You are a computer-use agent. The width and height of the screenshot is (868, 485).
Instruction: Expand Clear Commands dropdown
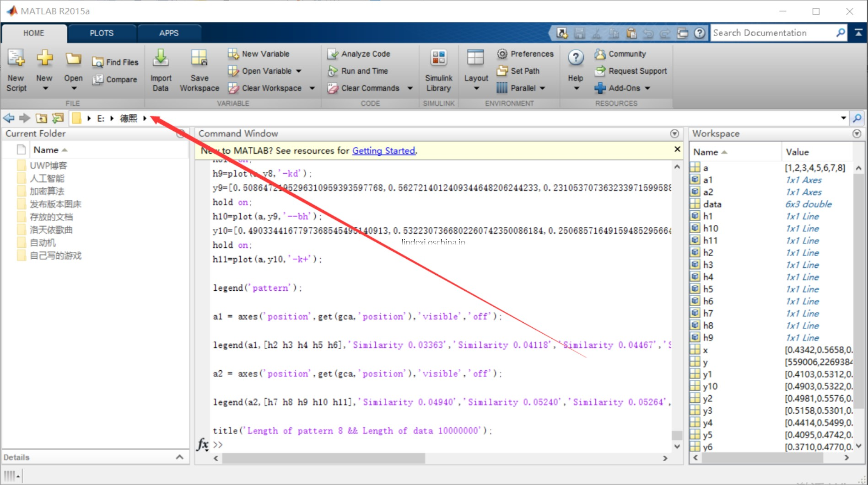410,88
